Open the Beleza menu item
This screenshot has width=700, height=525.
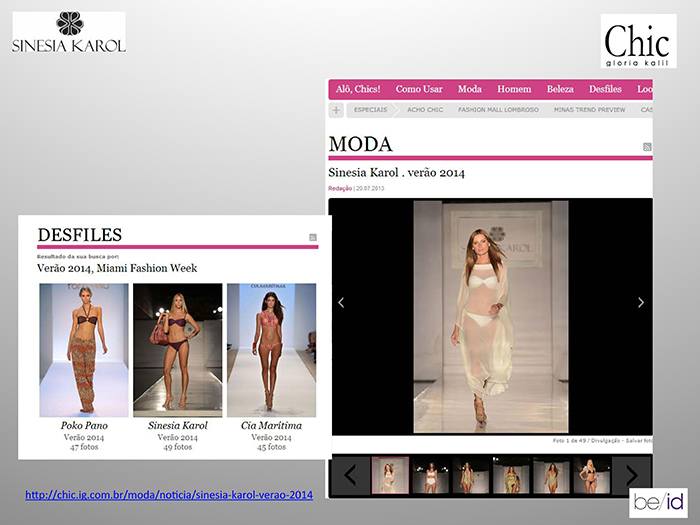click(560, 89)
